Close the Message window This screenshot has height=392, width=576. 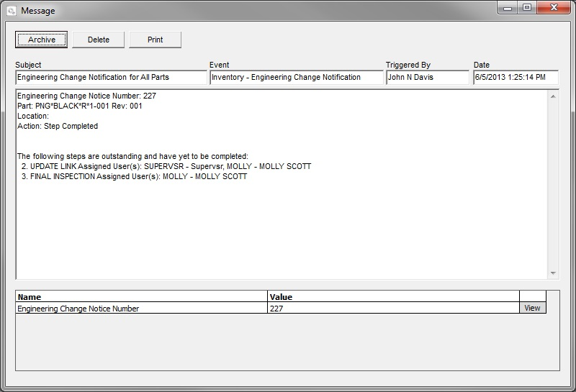pos(554,8)
